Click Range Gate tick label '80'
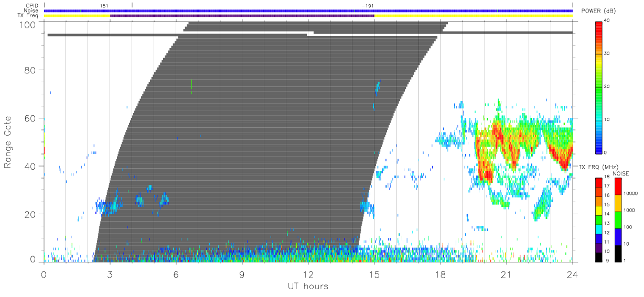The width and height of the screenshot is (644, 297). 30,70
